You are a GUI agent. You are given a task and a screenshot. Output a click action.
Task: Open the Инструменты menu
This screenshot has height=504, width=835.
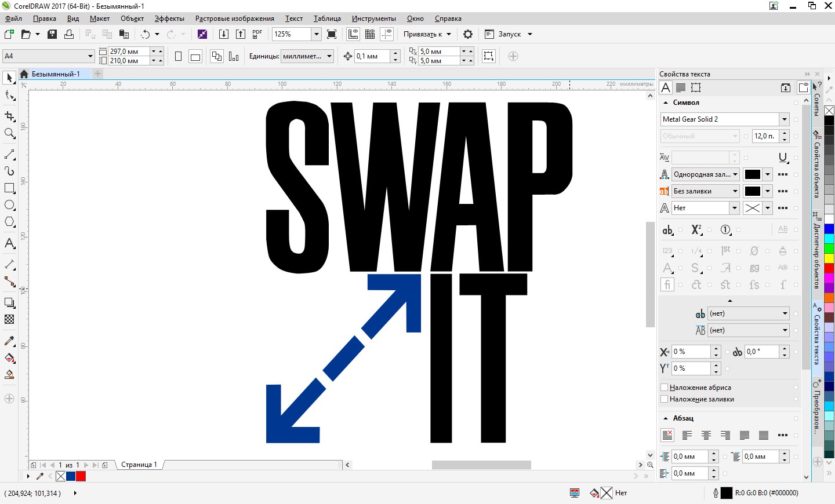[373, 19]
